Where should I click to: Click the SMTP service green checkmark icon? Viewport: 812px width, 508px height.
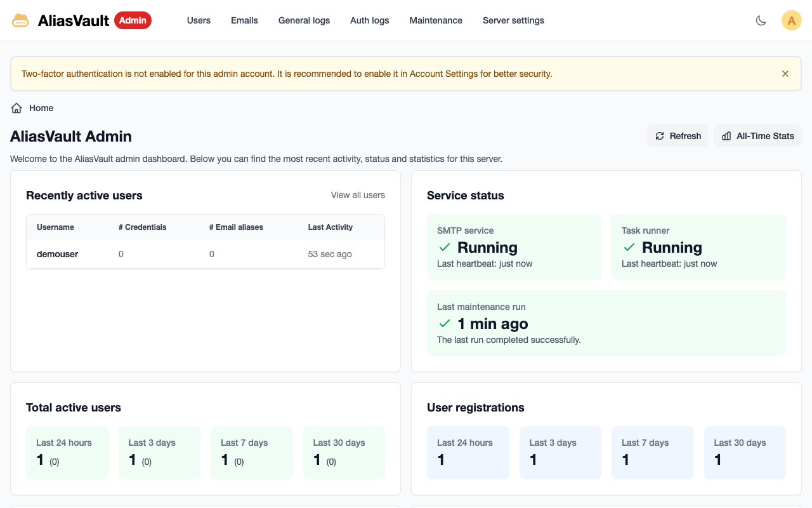coord(444,248)
